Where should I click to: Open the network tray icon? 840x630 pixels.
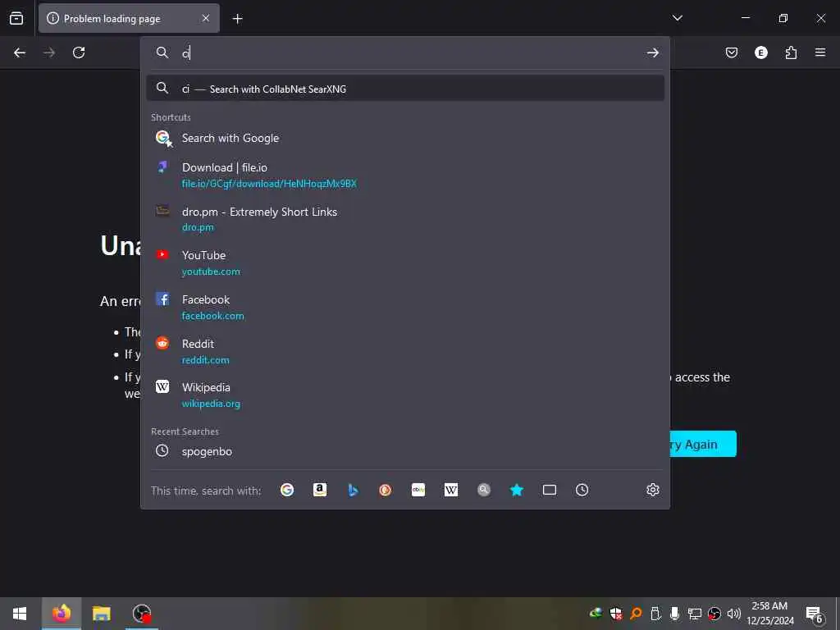click(695, 614)
